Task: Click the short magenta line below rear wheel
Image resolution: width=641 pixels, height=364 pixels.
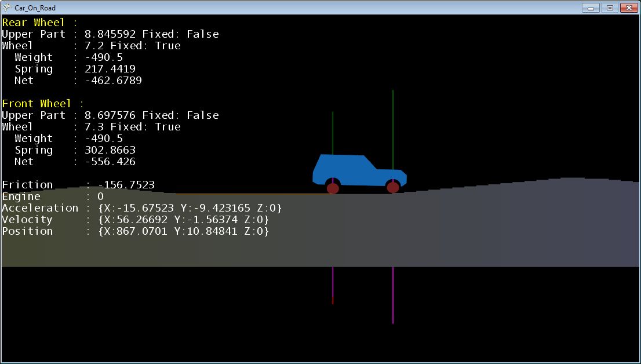Action: pos(333,283)
